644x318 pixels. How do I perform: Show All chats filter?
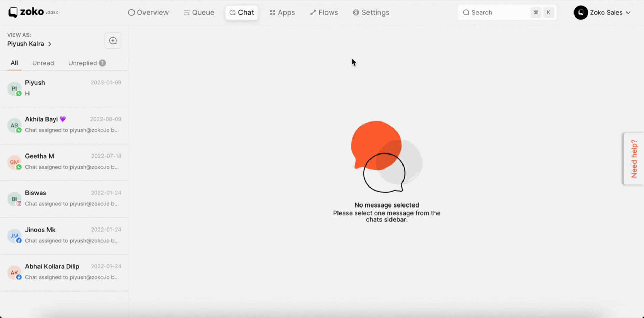[x=14, y=63]
